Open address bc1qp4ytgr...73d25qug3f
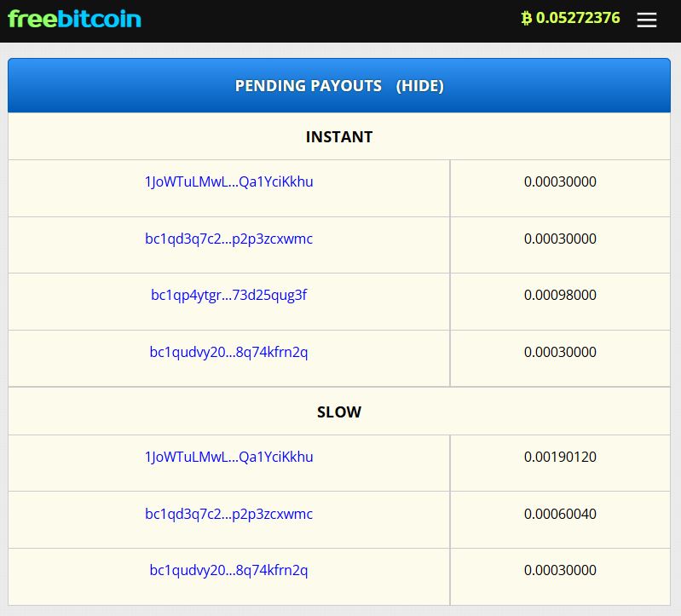Image resolution: width=681 pixels, height=616 pixels. click(x=228, y=295)
